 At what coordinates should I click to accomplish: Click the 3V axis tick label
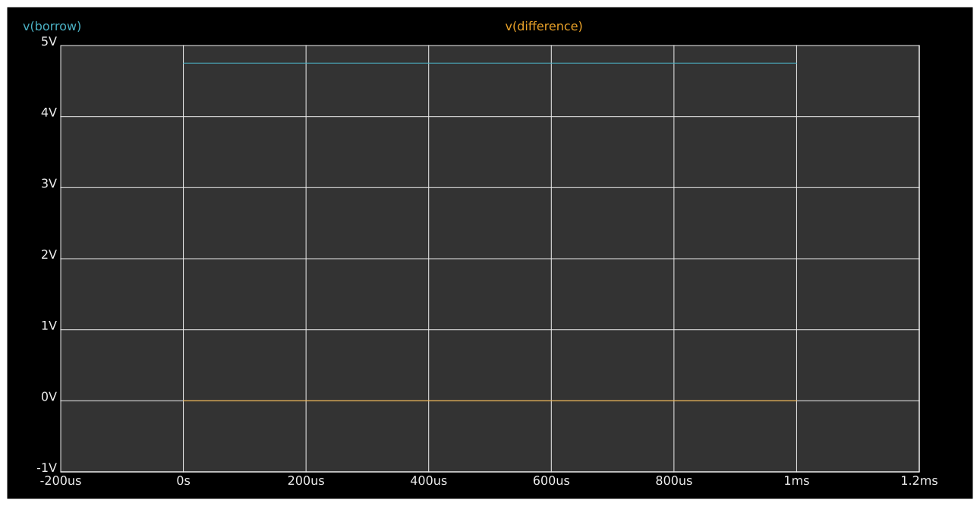(x=49, y=183)
